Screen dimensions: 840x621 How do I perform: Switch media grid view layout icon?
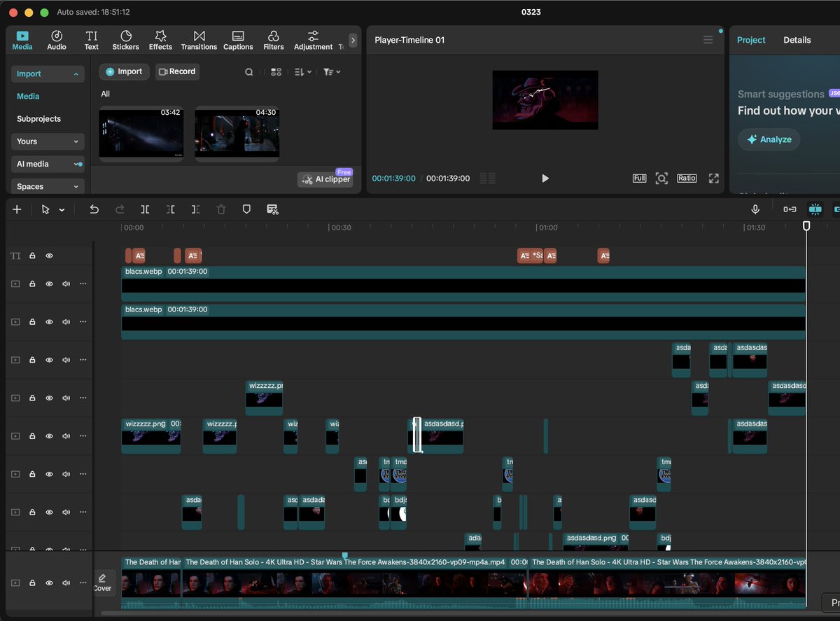click(x=276, y=71)
